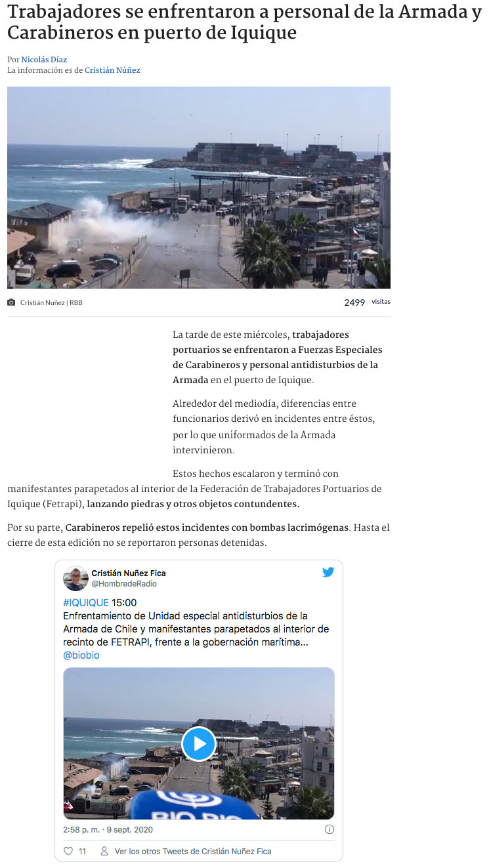Open tweet info icon beside date
Viewport: 489px width, 868px height.
[330, 829]
